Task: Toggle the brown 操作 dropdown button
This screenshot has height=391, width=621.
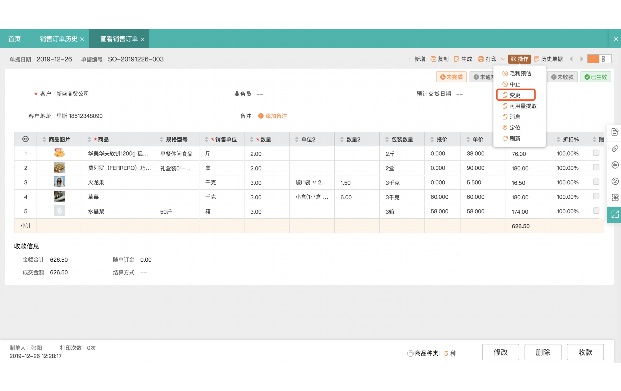Action: (x=519, y=59)
